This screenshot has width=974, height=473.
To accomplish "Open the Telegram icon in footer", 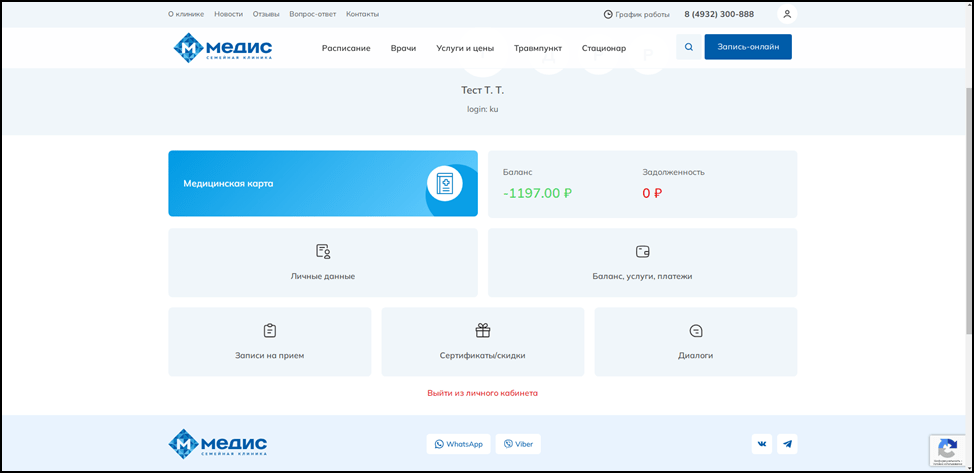I will click(788, 444).
